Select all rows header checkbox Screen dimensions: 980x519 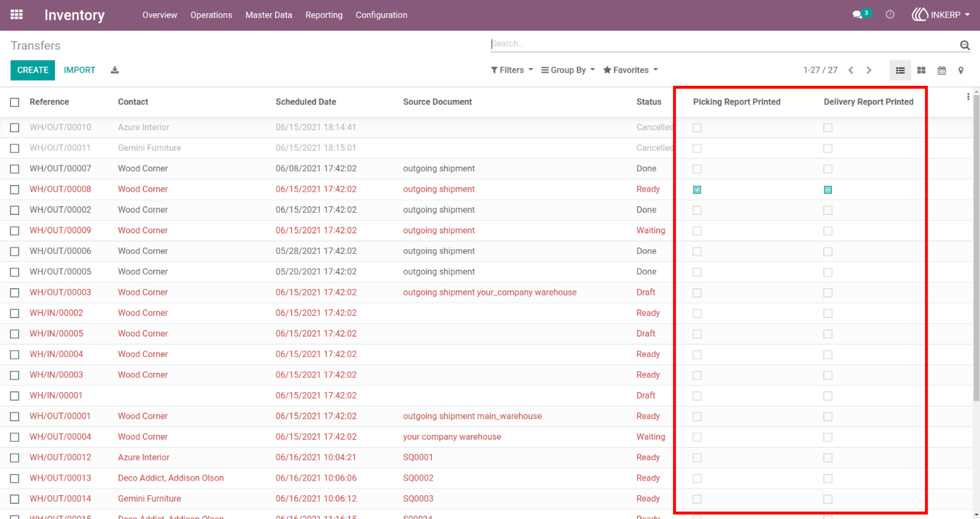[x=15, y=102]
